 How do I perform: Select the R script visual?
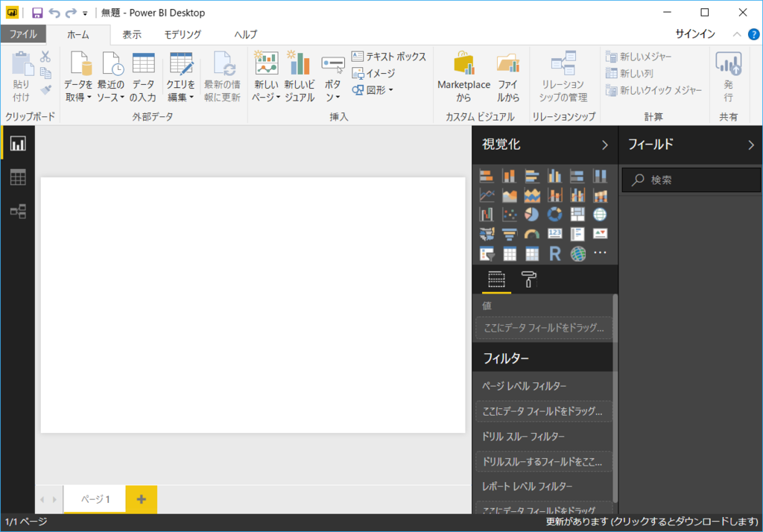click(554, 253)
